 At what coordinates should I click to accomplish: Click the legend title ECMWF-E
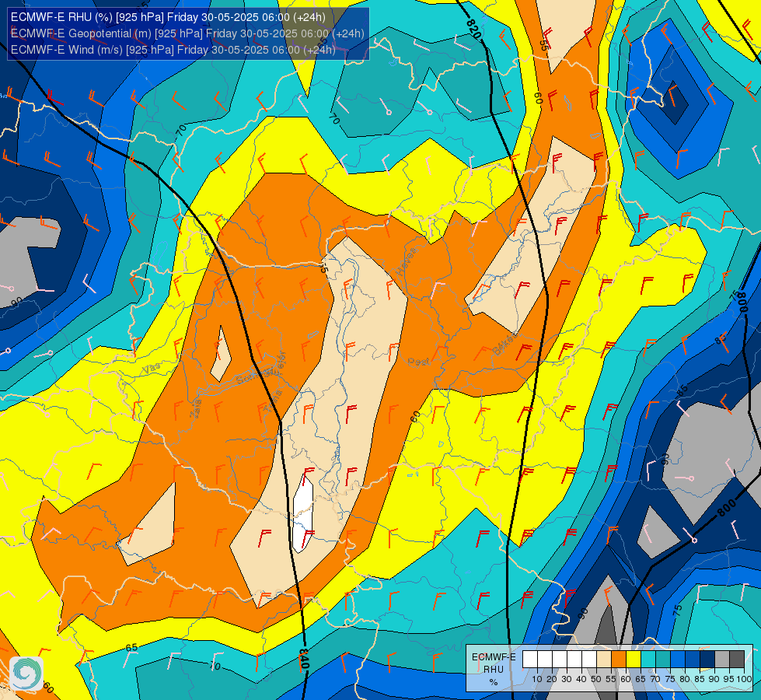(x=494, y=657)
